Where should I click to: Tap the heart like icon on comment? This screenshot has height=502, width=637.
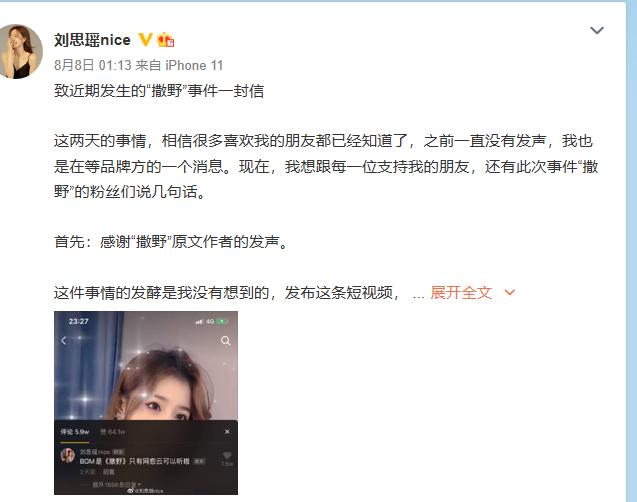tap(227, 456)
